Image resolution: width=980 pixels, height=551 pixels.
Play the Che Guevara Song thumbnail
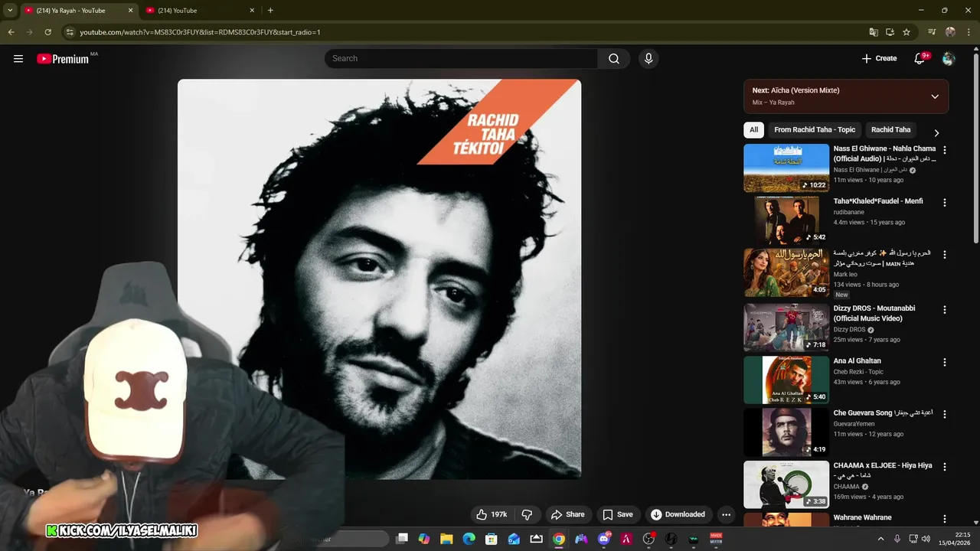pyautogui.click(x=786, y=432)
